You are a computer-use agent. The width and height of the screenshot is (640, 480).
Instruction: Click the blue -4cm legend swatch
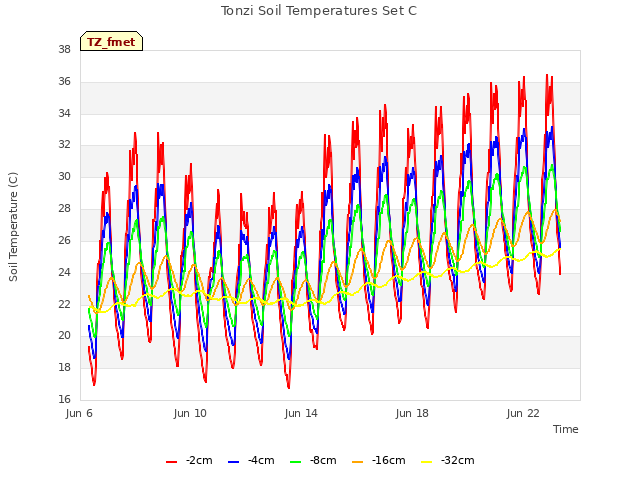233,461
